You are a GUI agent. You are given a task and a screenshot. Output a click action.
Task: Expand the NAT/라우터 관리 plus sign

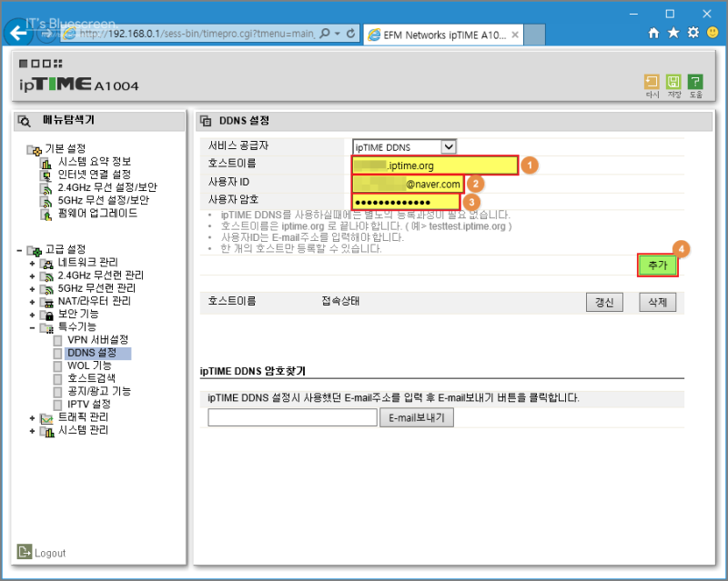32,303
